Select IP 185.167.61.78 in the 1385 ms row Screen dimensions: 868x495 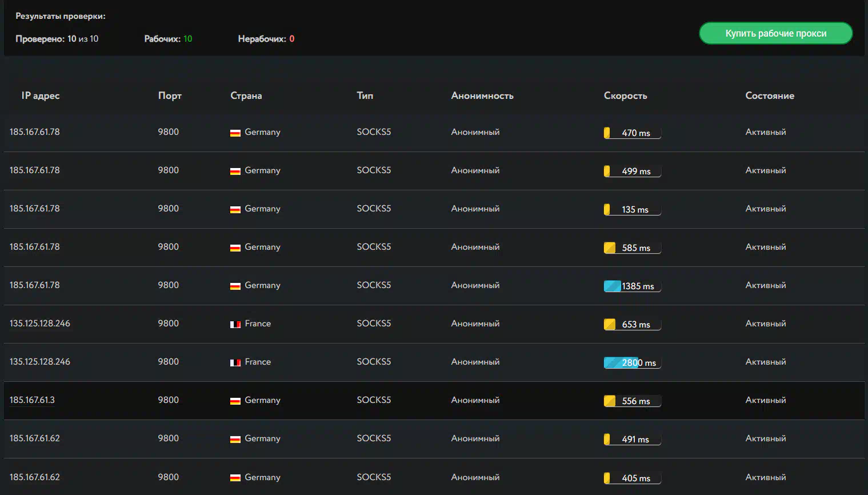coord(34,285)
